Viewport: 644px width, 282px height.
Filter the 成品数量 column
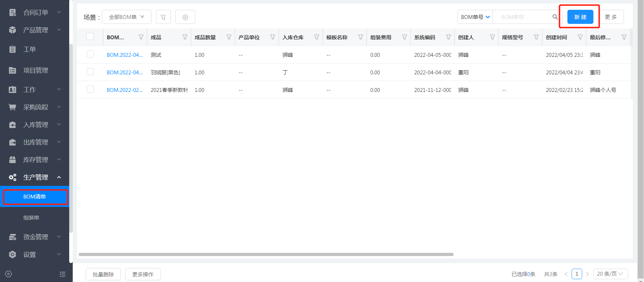tap(229, 37)
